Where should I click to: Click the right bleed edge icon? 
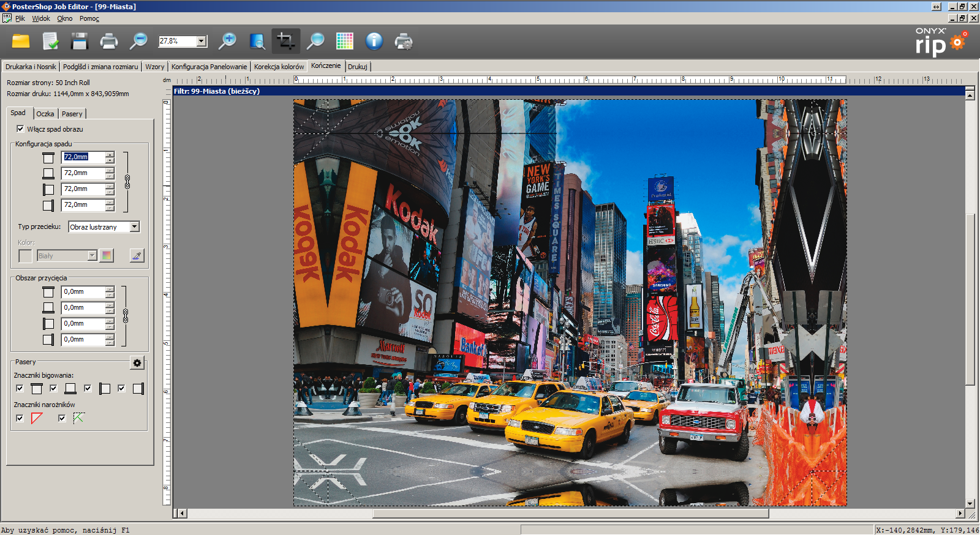click(48, 206)
